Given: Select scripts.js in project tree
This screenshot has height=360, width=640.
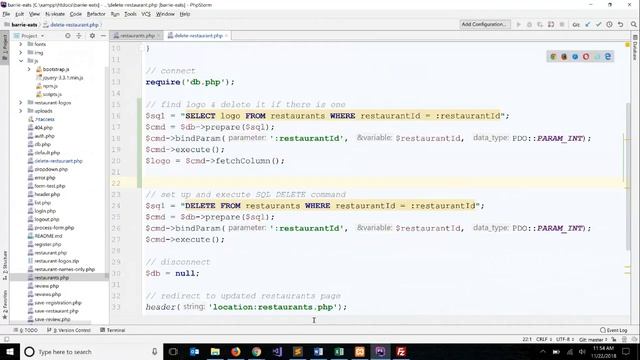Looking at the screenshot, I should pos(52,94).
